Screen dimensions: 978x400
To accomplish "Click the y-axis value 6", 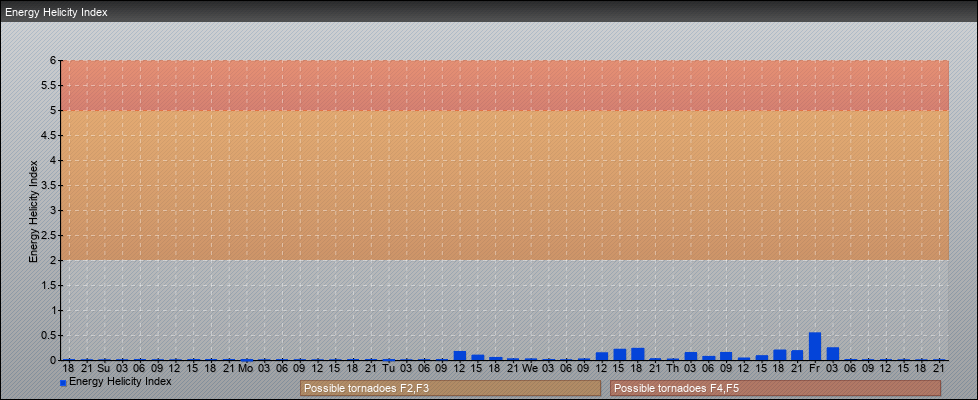I will [x=54, y=61].
